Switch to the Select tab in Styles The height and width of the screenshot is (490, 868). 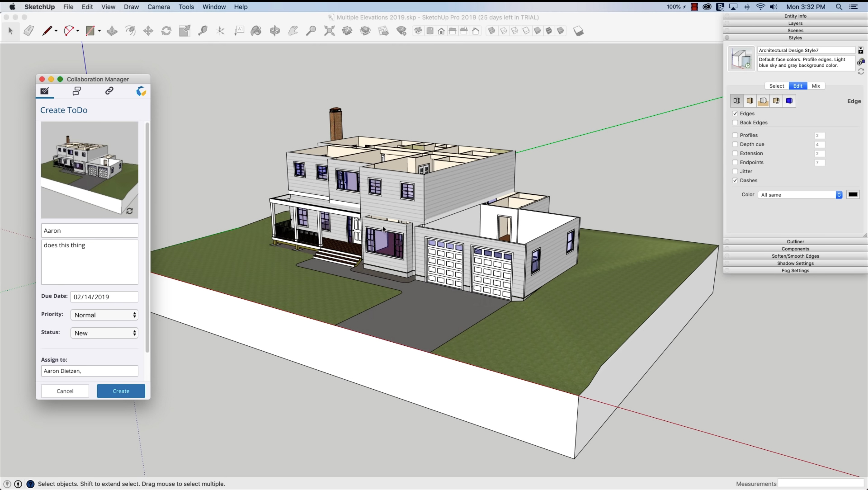[x=777, y=86]
